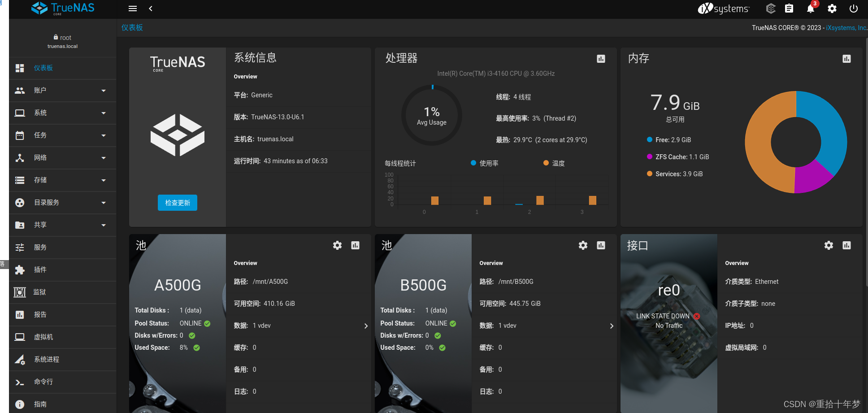Click the CPU 1% Avg Usage gauge
The height and width of the screenshot is (413, 868).
coord(432,115)
